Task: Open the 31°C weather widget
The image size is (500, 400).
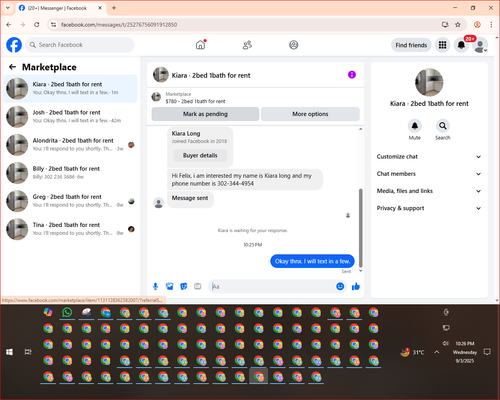Action: point(412,352)
